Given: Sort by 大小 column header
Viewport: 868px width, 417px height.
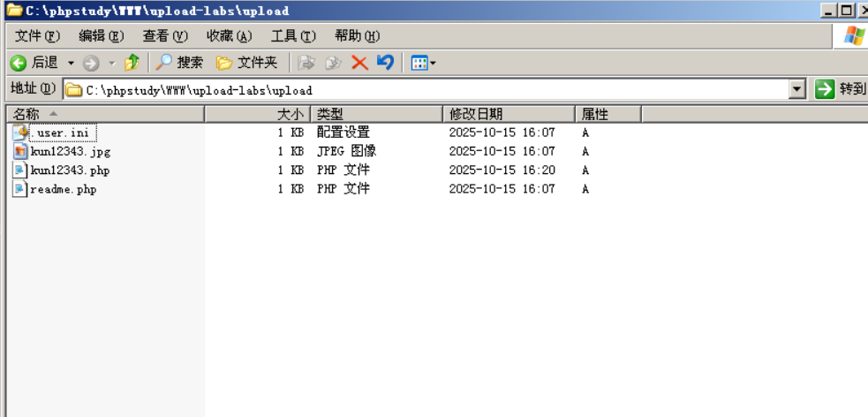Looking at the screenshot, I should (x=258, y=114).
